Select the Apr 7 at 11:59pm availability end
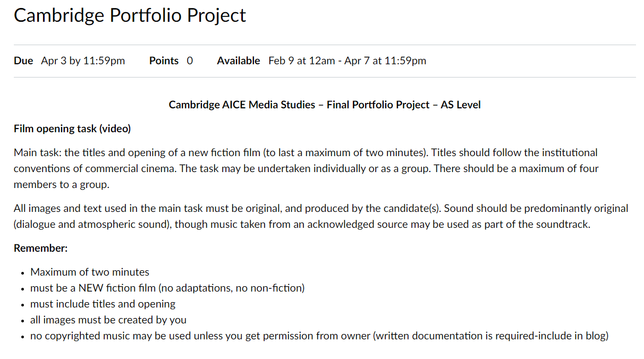644x359 pixels. coord(385,61)
